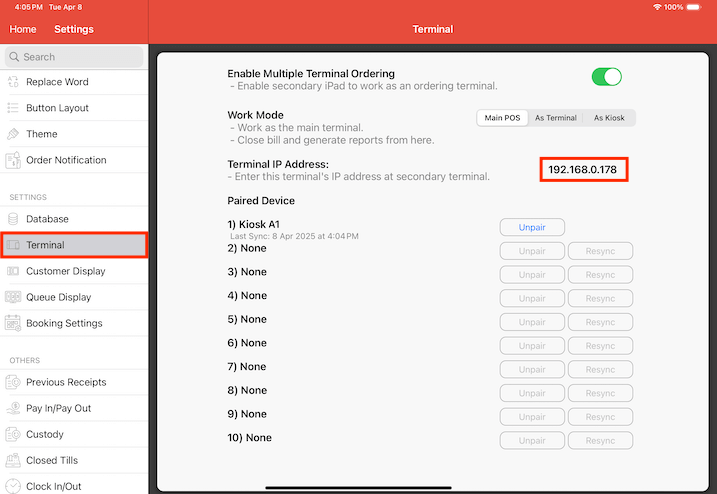Viewport: 717px width, 494px height.
Task: Click Unpair for device slot 6
Action: click(x=532, y=346)
